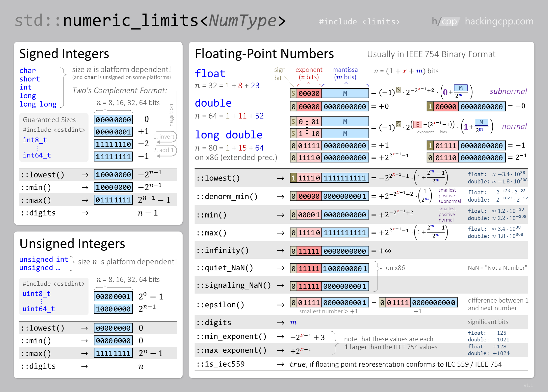Click the arrow next to ::denorm_min()
This screenshot has width=548, height=392.
[x=280, y=197]
